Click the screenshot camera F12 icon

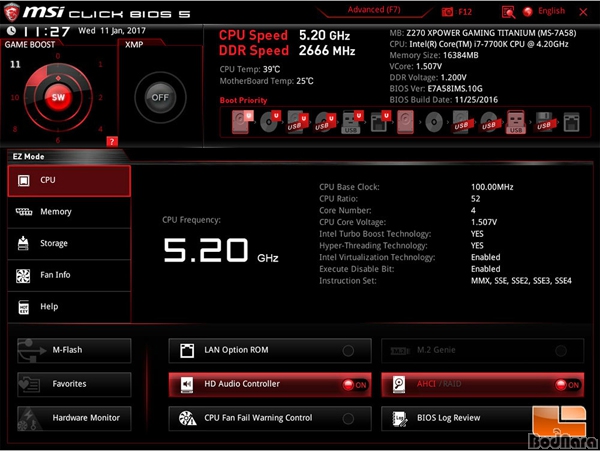click(447, 12)
